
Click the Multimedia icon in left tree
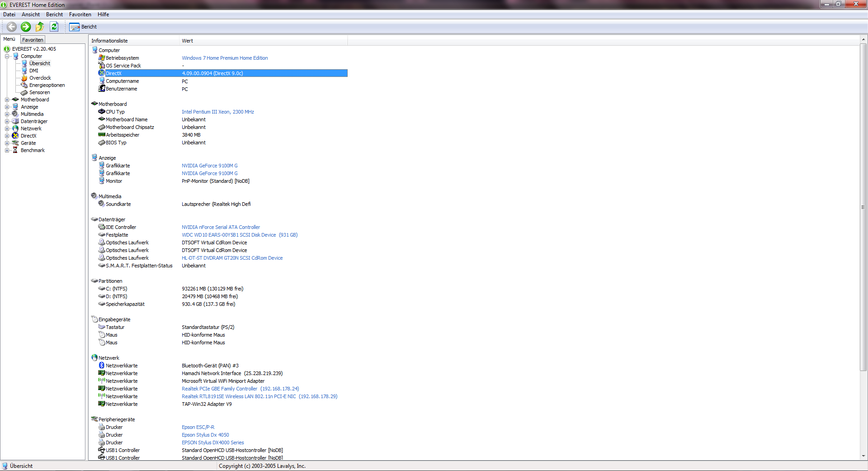coord(15,114)
